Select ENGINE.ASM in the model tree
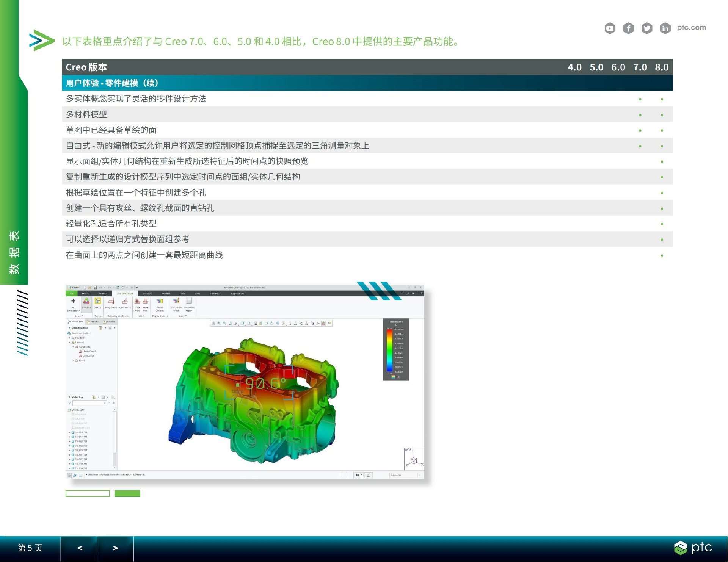Screen dimensions: 728x562 click(76, 410)
